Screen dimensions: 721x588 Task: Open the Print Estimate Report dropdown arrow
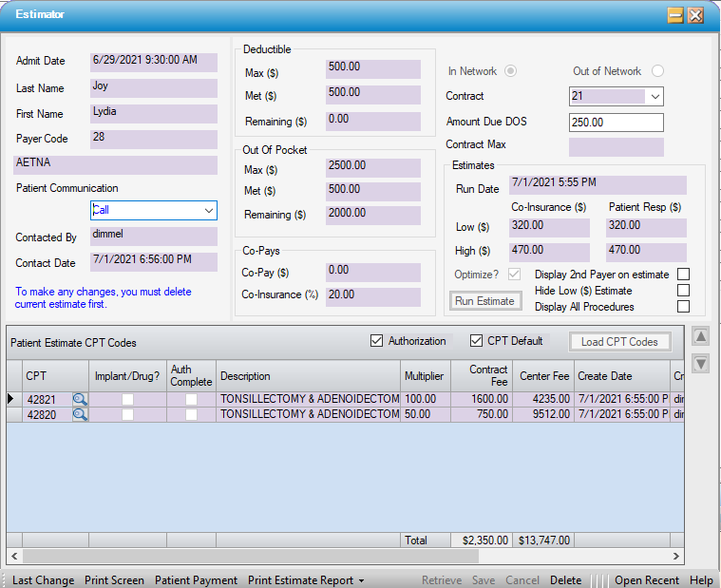(x=362, y=580)
